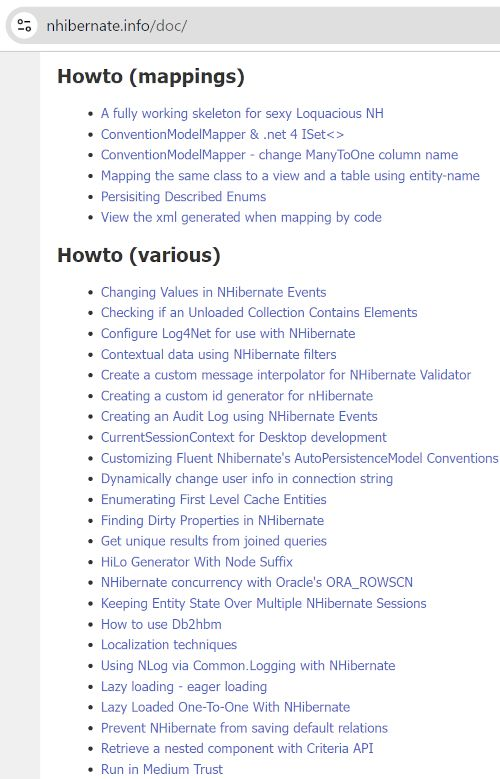
Task: Open 'A fully working skeleton for sexy Loquacious NH'
Action: click(242, 113)
